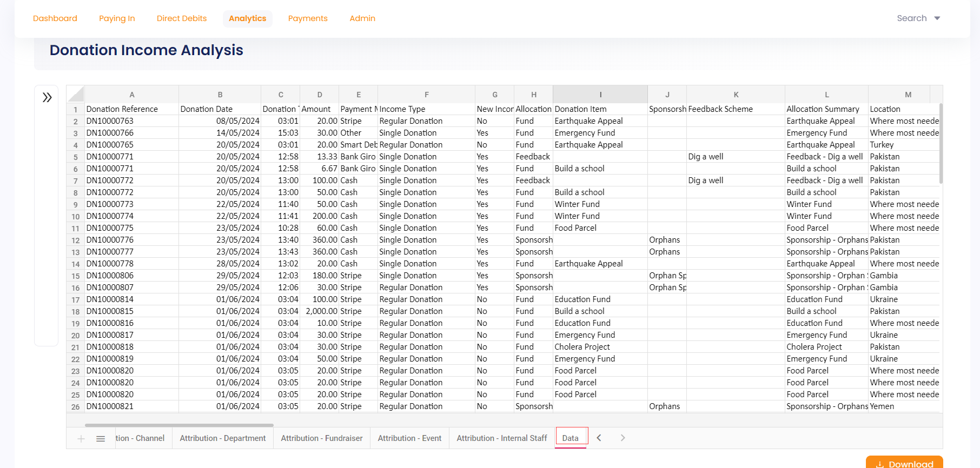The width and height of the screenshot is (980, 468).
Task: Select the Donation Reference header cell
Action: [x=132, y=109]
